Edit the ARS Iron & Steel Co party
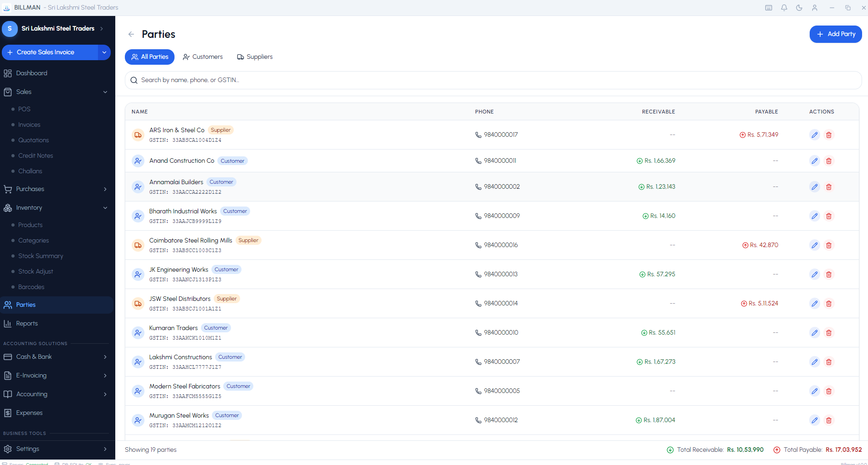This screenshot has width=868, height=465. click(815, 135)
